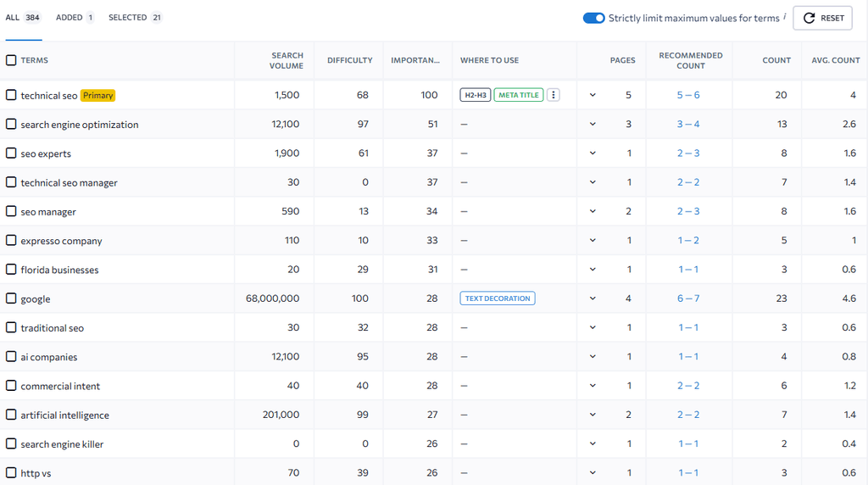Screen dimensions: 868x485
Task: Expand chevron in google row
Action: tap(593, 298)
